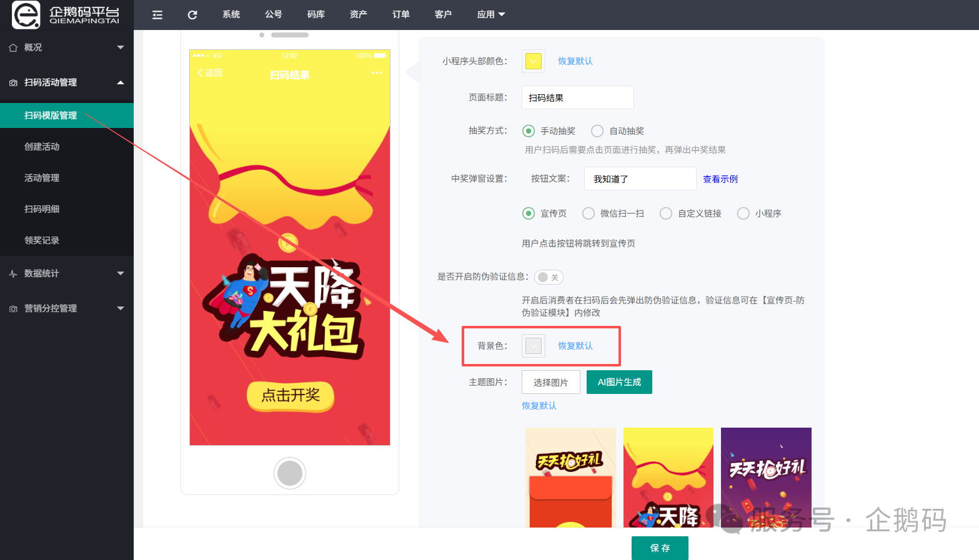Collapse the 扫码活动管理 sidebar section
This screenshot has height=560, width=979.
point(121,82)
